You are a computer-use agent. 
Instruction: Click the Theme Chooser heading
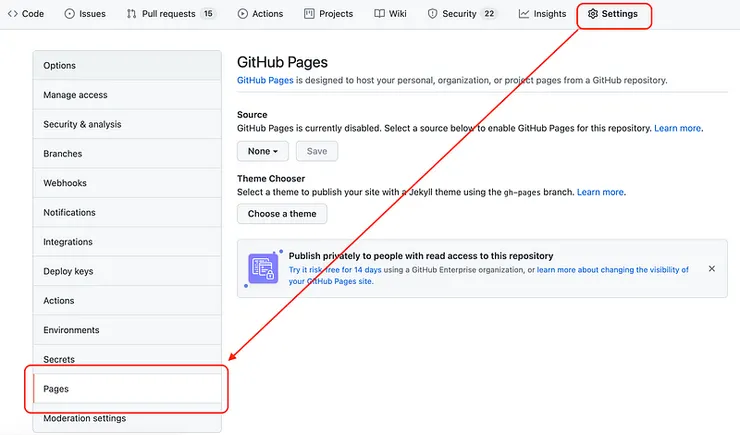tap(271, 178)
